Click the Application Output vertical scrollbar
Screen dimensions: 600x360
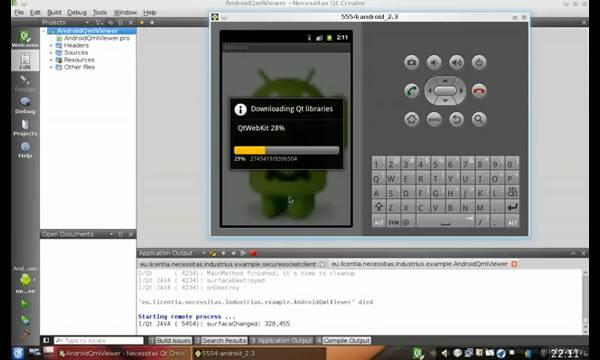click(585, 302)
